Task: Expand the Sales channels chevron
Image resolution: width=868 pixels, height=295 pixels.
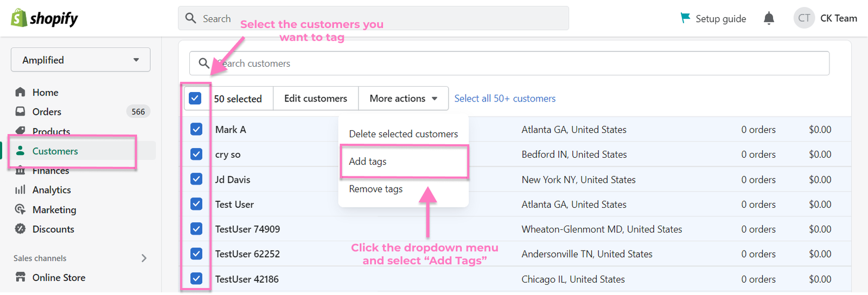Action: 144,258
